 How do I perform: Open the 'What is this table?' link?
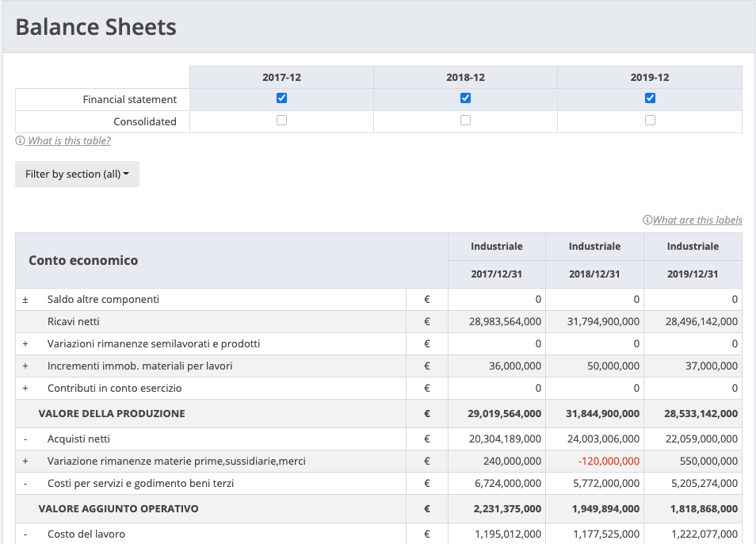point(69,141)
